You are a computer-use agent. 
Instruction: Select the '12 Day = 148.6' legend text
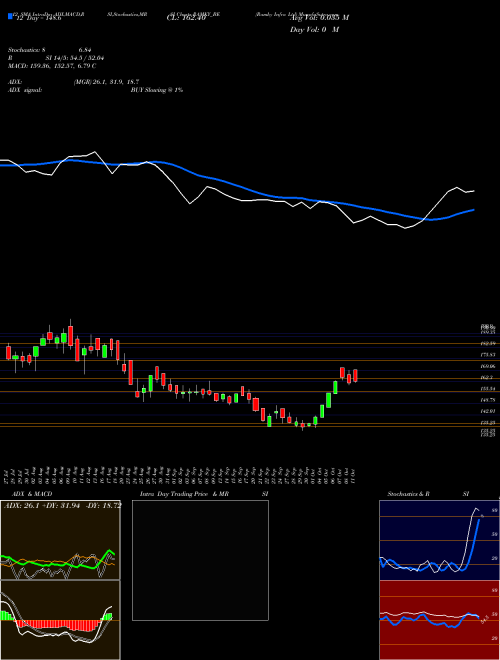39,19
